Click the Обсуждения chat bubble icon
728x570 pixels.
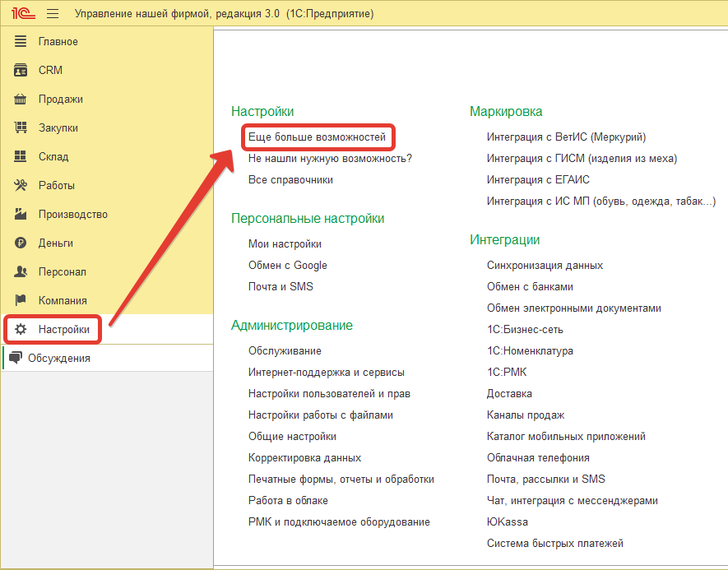(x=16, y=358)
